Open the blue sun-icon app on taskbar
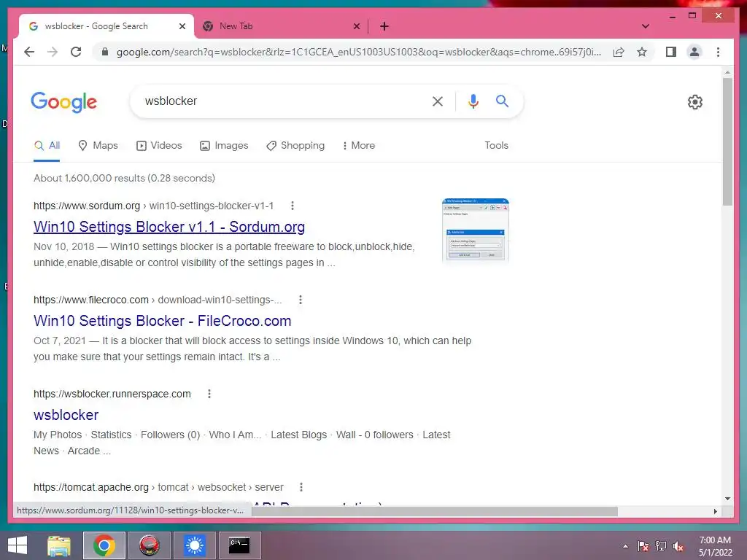747x560 pixels. click(194, 545)
